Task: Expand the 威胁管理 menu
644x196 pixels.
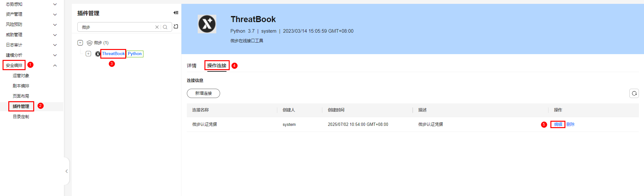Action: (x=55, y=35)
